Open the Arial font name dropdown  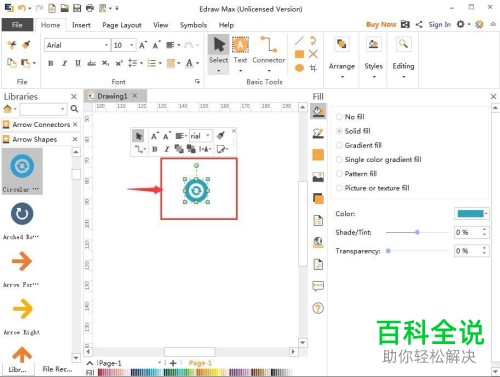pyautogui.click(x=106, y=45)
